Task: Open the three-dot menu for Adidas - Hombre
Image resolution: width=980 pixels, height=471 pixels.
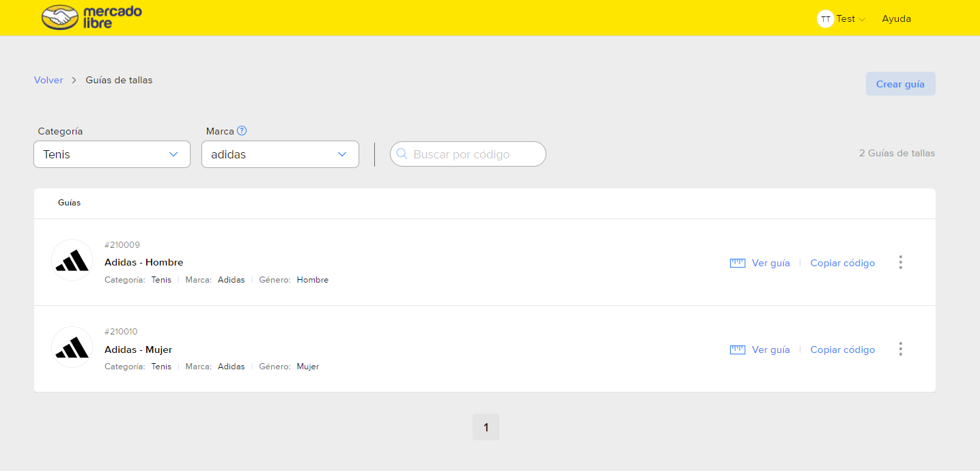Action: point(901,262)
